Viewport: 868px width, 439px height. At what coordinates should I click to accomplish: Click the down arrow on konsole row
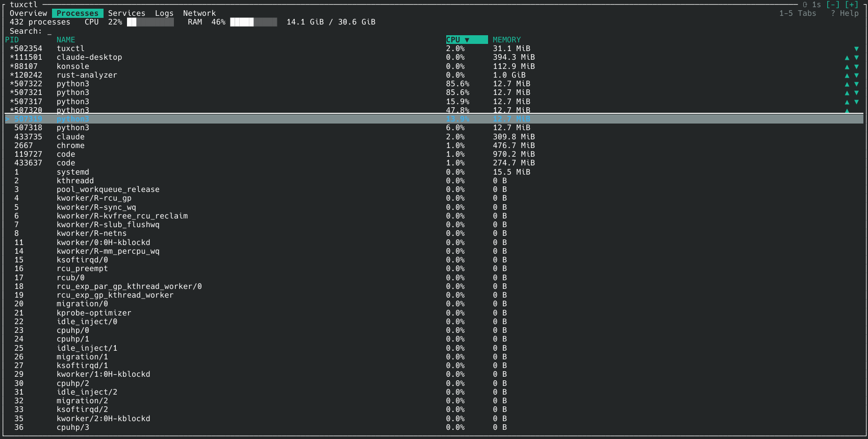coord(856,66)
